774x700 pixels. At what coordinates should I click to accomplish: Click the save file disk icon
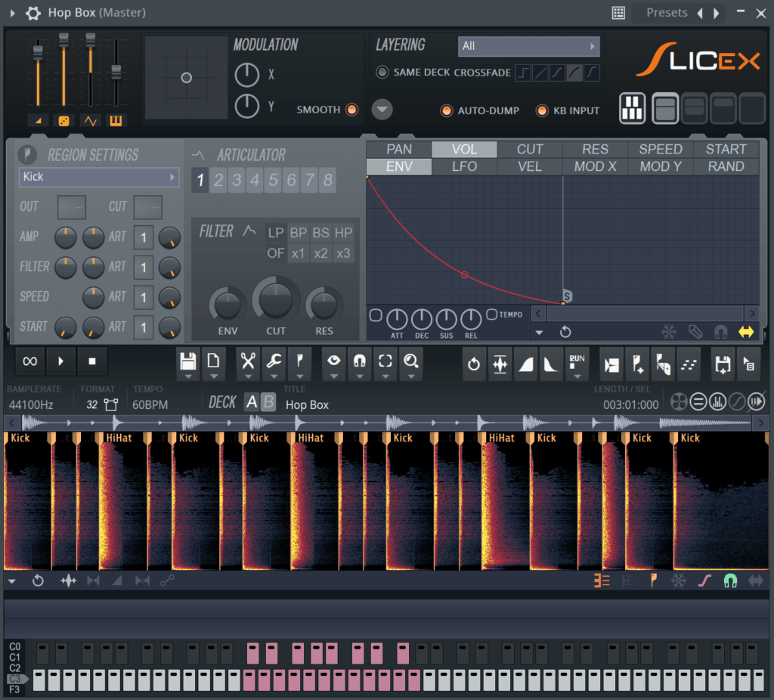tap(188, 362)
